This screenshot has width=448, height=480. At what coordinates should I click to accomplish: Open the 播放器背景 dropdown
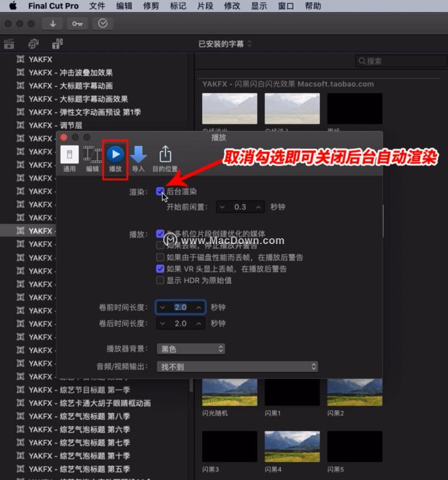click(x=191, y=349)
